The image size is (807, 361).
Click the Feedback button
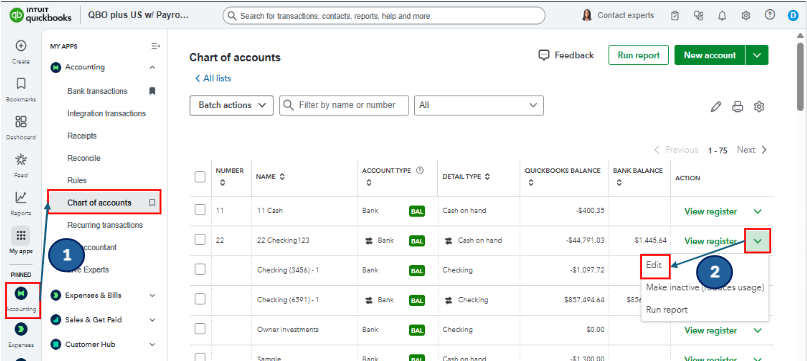pyautogui.click(x=566, y=55)
